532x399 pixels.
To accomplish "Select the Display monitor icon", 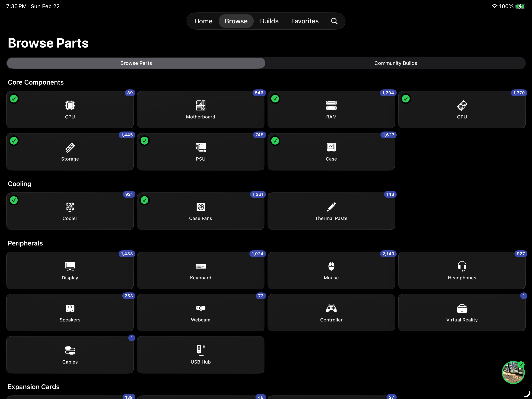I will pos(70,266).
